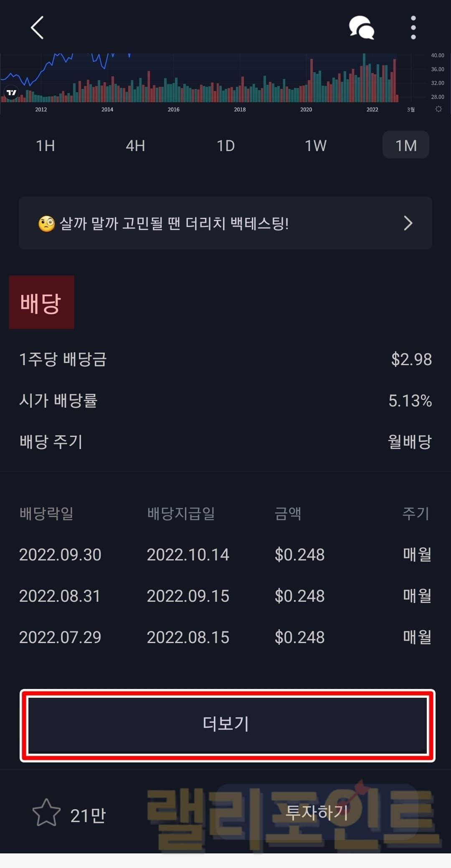Select the 4H chart interval
This screenshot has width=451, height=868.
tap(135, 146)
